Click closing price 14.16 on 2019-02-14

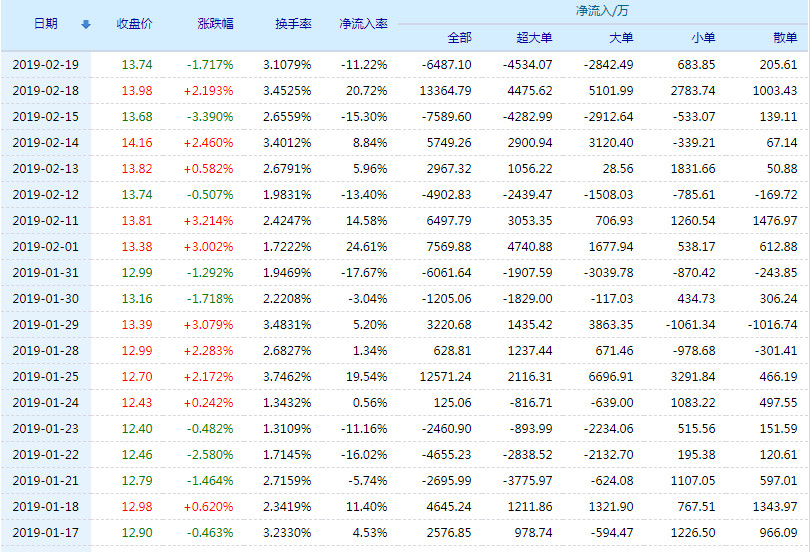[x=137, y=142]
